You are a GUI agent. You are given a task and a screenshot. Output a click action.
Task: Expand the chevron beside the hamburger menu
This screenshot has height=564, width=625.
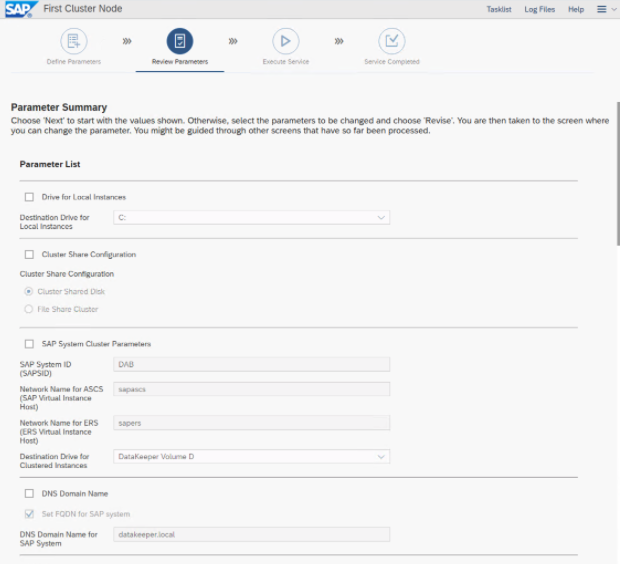click(614, 9)
